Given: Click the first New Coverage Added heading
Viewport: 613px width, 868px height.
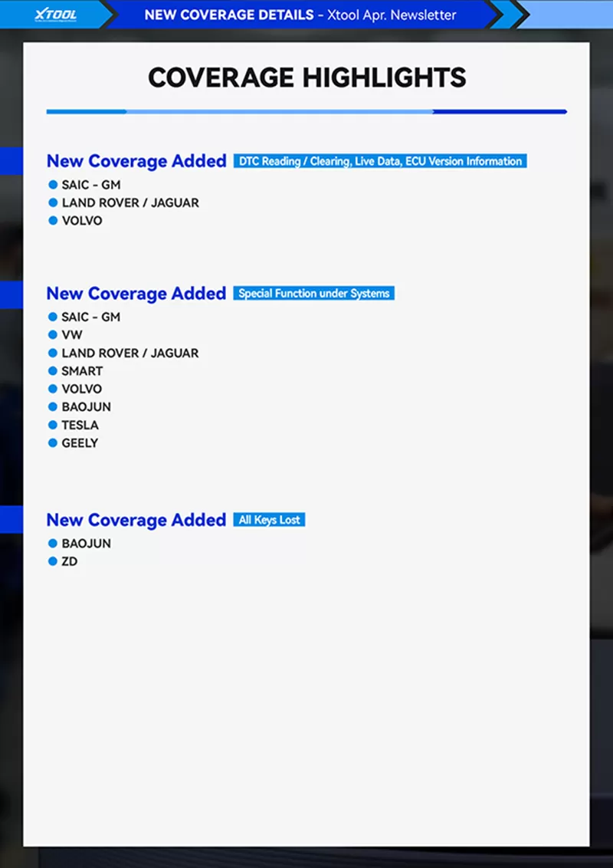Looking at the screenshot, I should click(136, 161).
